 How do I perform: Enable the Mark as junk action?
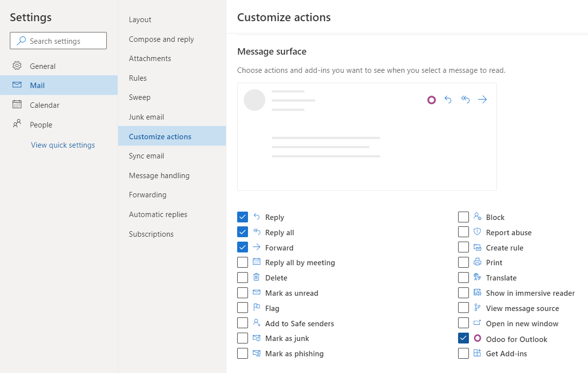(243, 338)
